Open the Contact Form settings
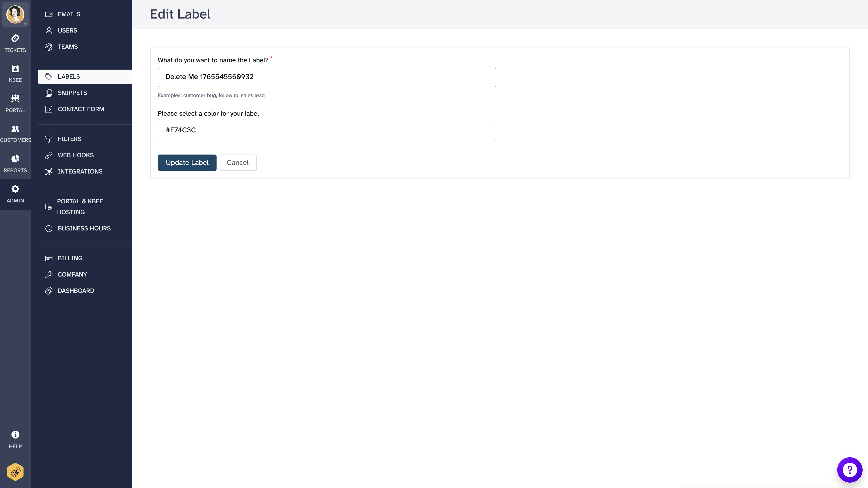This screenshot has height=488, width=868. (x=80, y=109)
